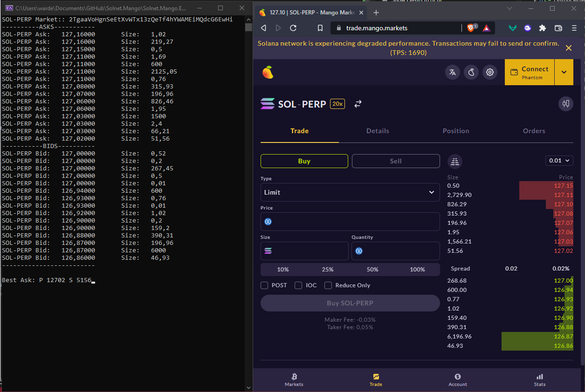Open the 0.01 orderbook grouping dropdown
The image size is (585, 392).
pyautogui.click(x=559, y=160)
